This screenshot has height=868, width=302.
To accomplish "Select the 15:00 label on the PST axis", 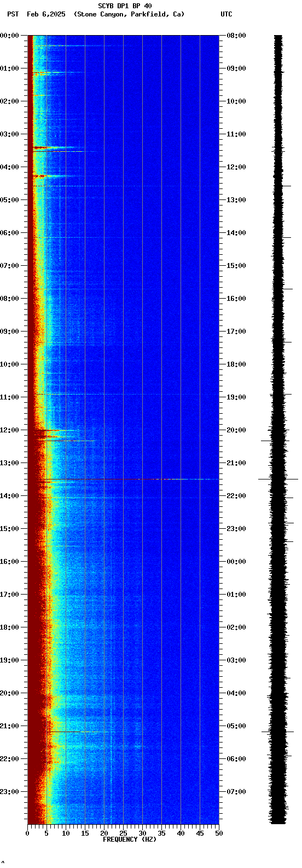I will [x=10, y=529].
